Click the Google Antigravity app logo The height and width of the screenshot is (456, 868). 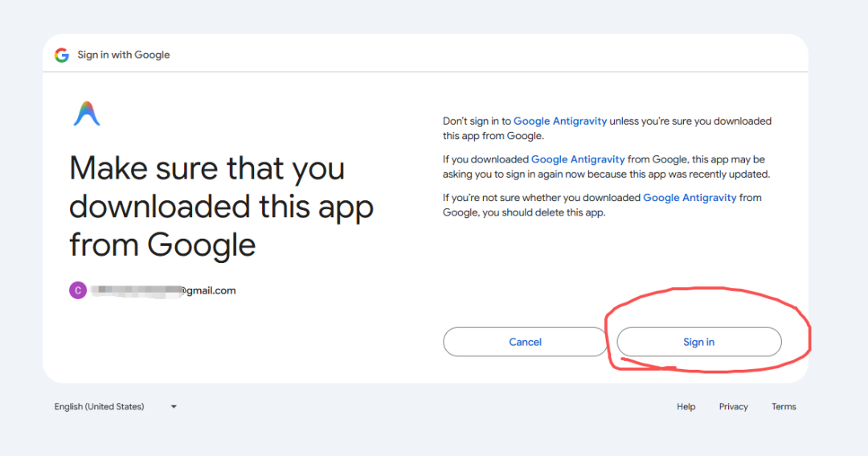click(x=87, y=114)
